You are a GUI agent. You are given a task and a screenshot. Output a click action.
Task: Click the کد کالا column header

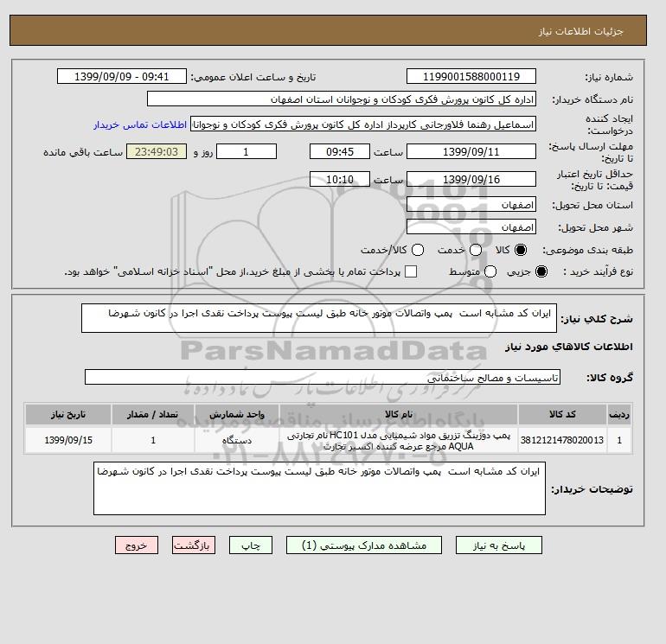(x=562, y=414)
